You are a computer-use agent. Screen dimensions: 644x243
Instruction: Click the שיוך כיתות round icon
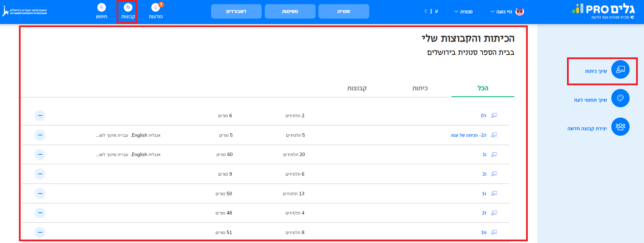pyautogui.click(x=620, y=70)
